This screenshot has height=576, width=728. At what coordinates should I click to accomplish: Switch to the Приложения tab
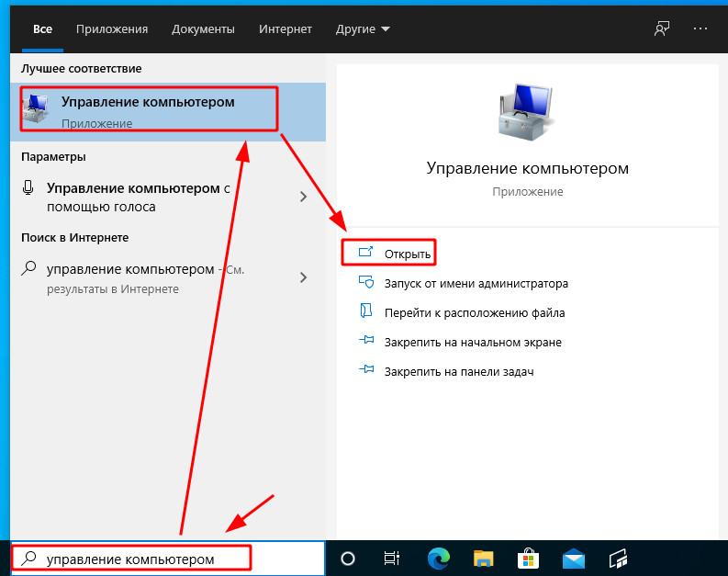click(x=112, y=28)
